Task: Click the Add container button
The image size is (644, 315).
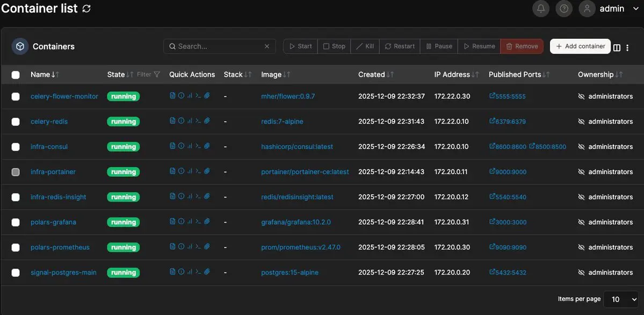Action: (x=580, y=46)
